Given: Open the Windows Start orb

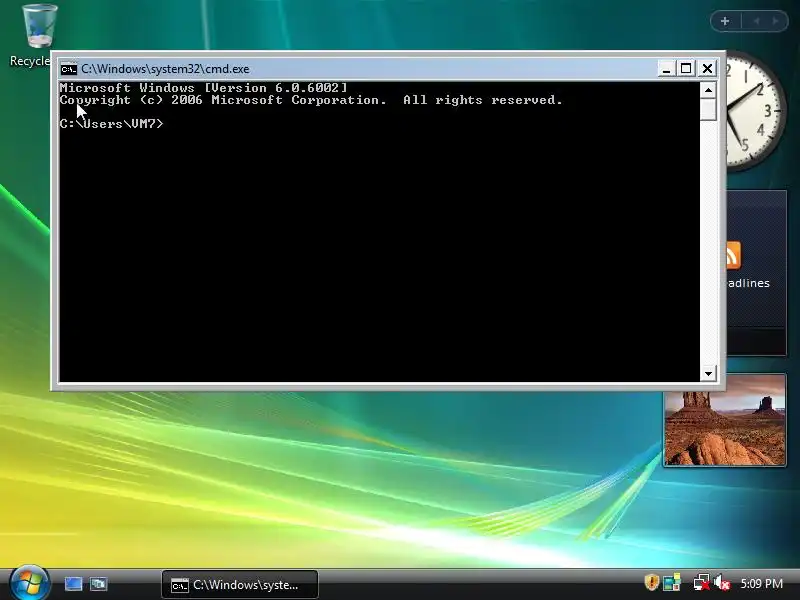Looking at the screenshot, I should coord(29,583).
